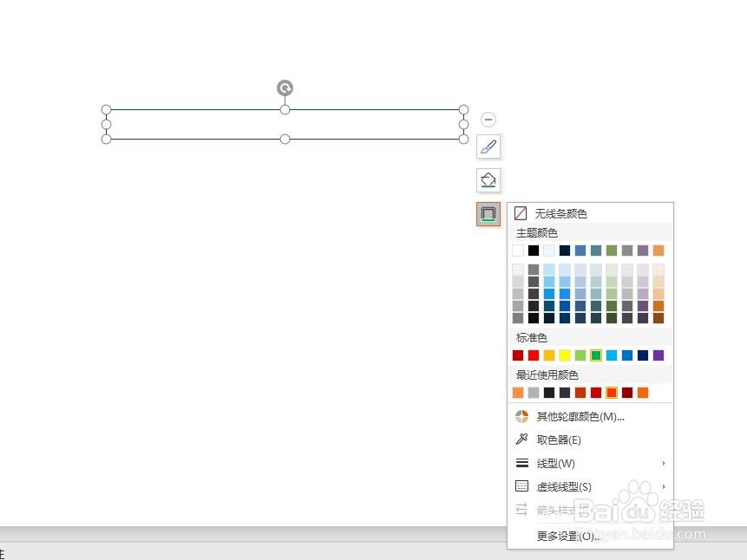The height and width of the screenshot is (560, 747).
Task: Pick last orange recent color
Action: click(643, 393)
